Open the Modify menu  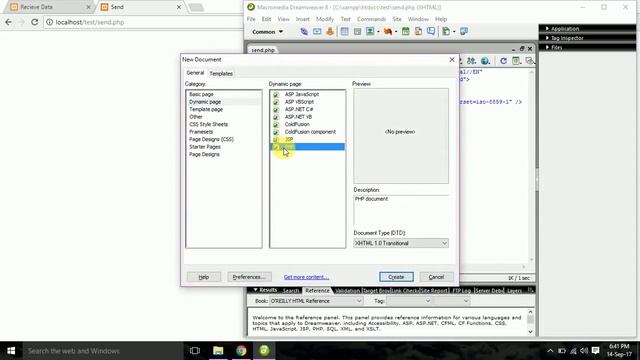click(325, 19)
